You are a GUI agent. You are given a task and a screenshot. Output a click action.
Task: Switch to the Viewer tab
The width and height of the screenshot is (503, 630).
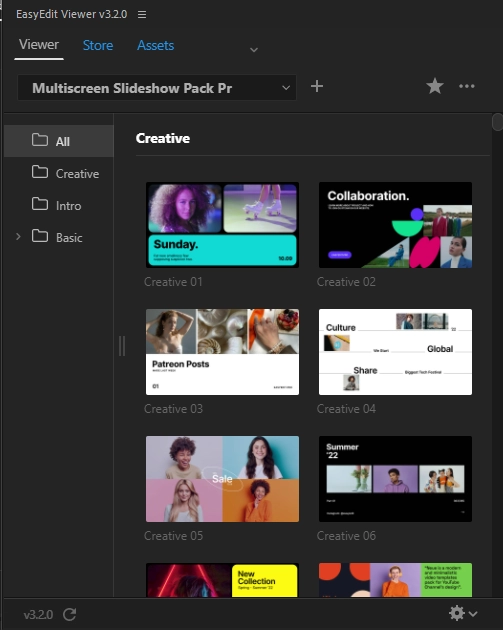(x=39, y=45)
